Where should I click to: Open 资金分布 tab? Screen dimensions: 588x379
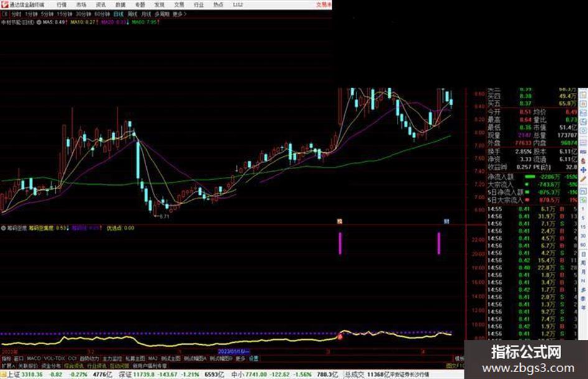coord(51,365)
